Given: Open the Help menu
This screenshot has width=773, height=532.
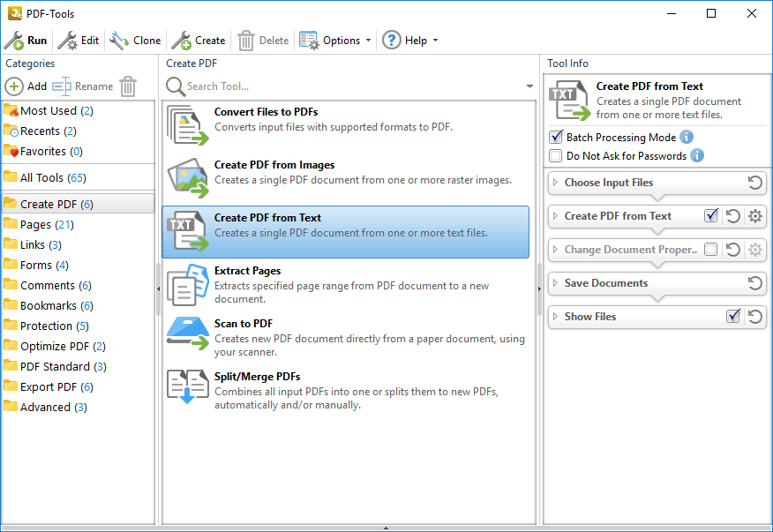Looking at the screenshot, I should point(410,41).
